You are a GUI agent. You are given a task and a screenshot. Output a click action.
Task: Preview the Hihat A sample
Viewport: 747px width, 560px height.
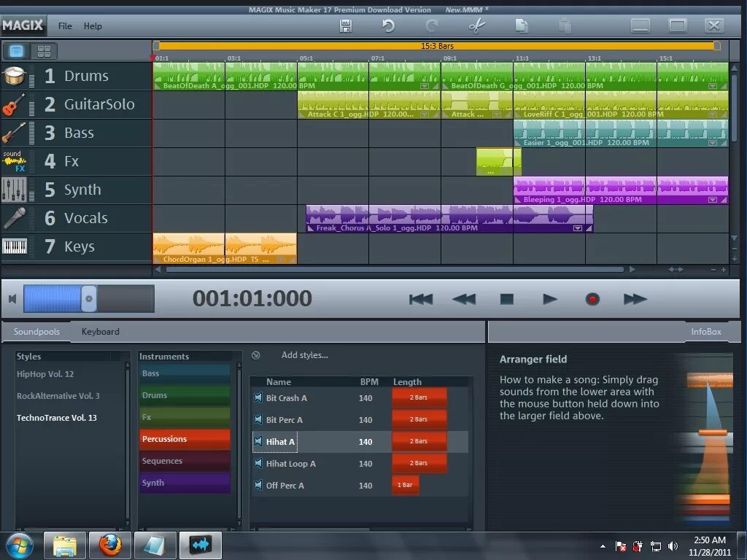258,441
